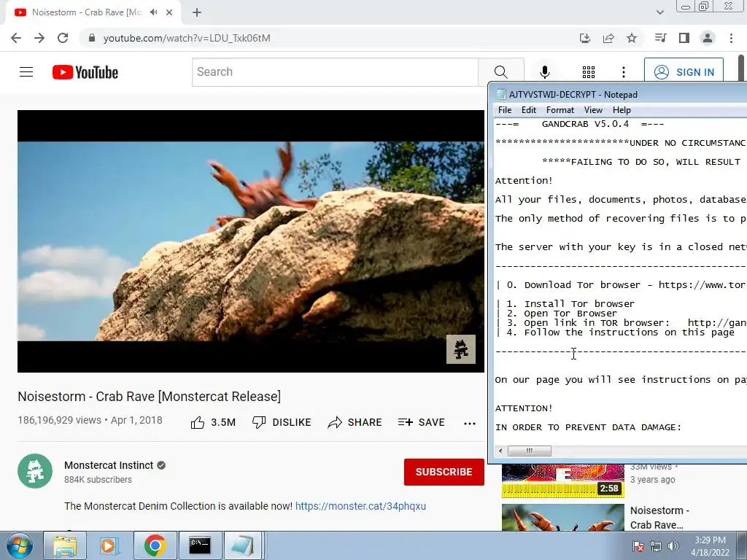
Task: Click 'IN ORDER TO PREVENT DATA DAMAGE:' line
Action: click(x=589, y=427)
